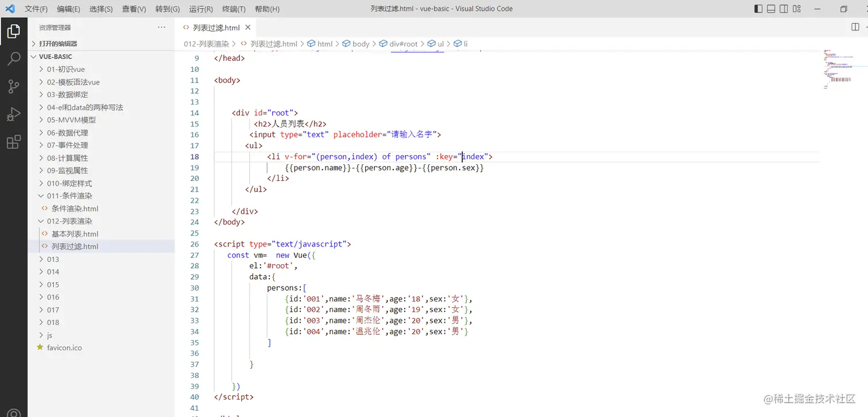Image resolution: width=868 pixels, height=417 pixels.
Task: Open the 文件(F) menu
Action: click(36, 9)
